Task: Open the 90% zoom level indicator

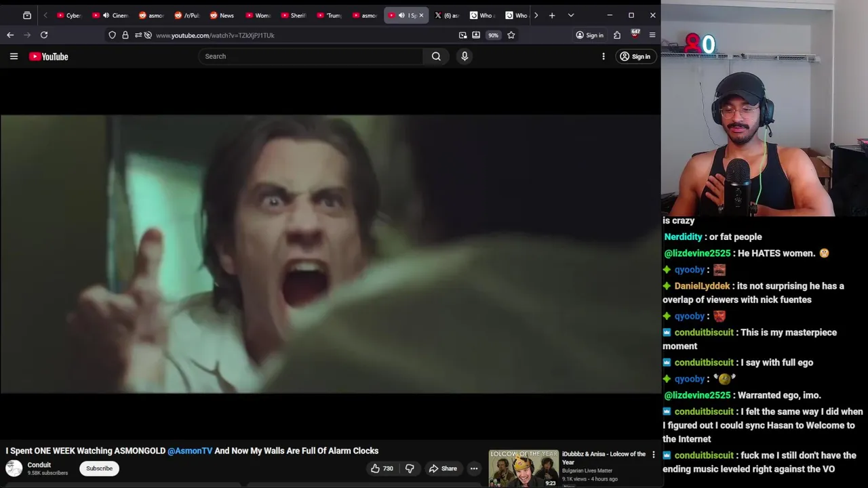Action: click(x=493, y=35)
